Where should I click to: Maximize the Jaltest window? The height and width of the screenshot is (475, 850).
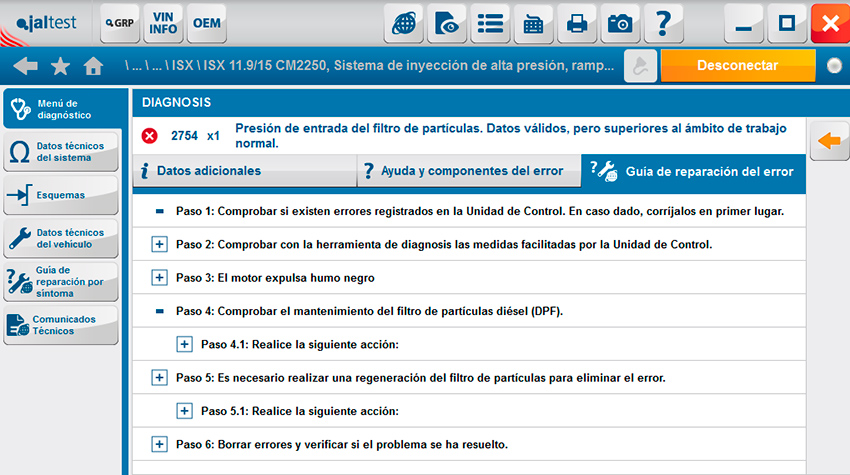787,23
